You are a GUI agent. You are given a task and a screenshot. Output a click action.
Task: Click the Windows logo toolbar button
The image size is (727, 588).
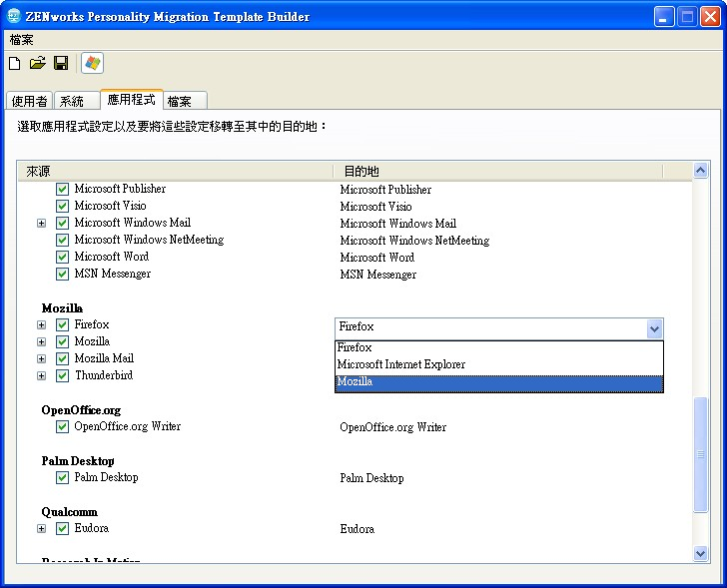click(x=92, y=63)
